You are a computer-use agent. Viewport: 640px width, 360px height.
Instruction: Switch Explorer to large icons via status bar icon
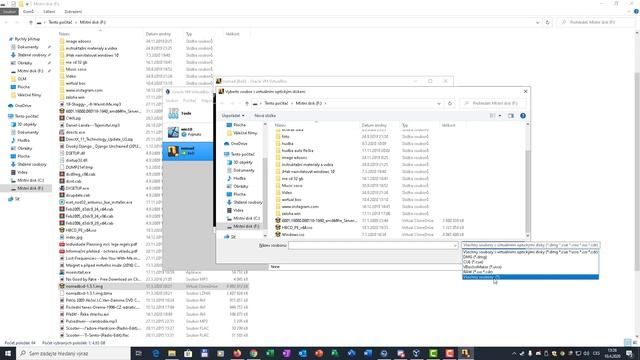coord(635,342)
